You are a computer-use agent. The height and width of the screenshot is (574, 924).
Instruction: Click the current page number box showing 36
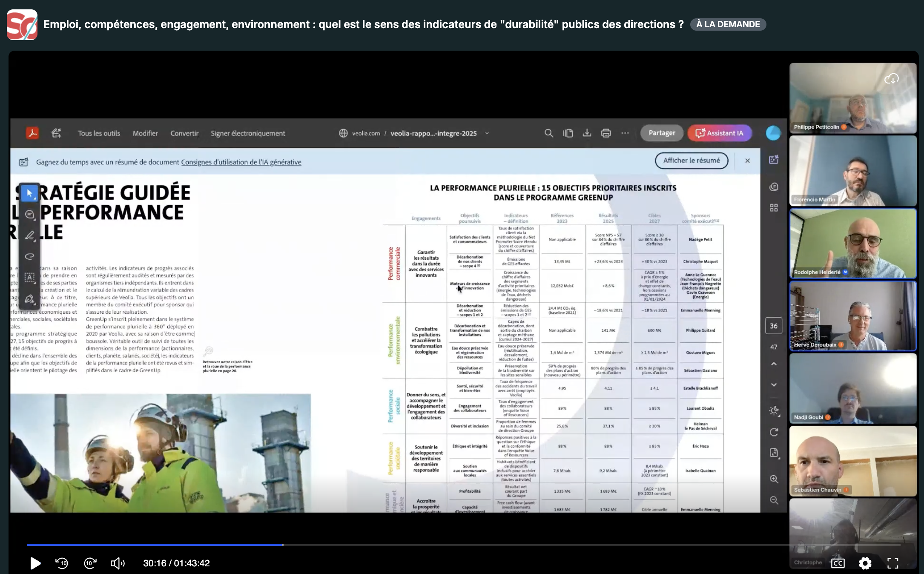pyautogui.click(x=774, y=326)
